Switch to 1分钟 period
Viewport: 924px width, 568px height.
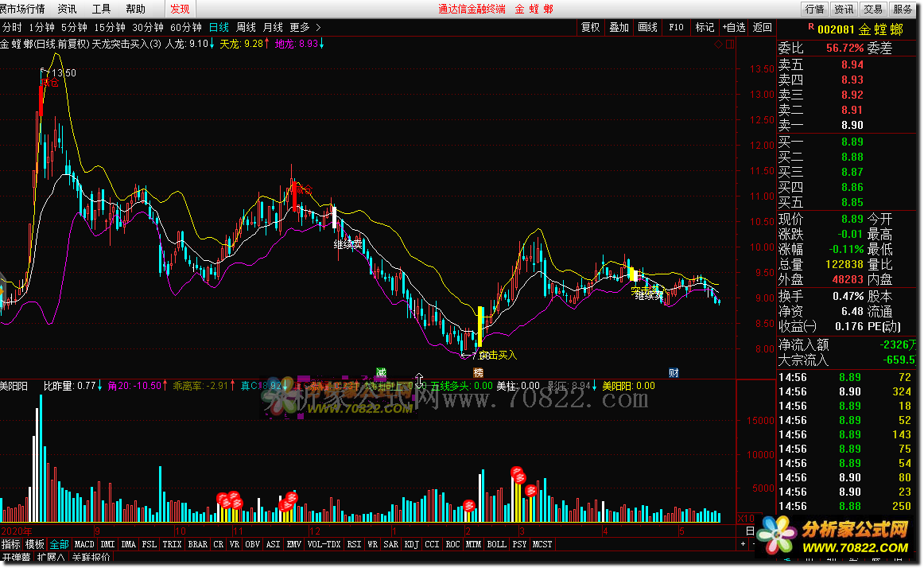tap(41, 27)
